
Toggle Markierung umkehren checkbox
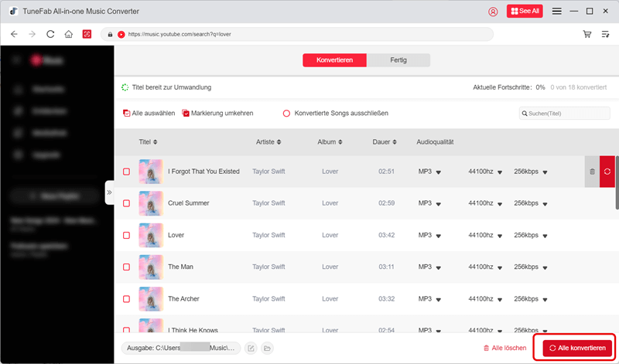tap(186, 113)
